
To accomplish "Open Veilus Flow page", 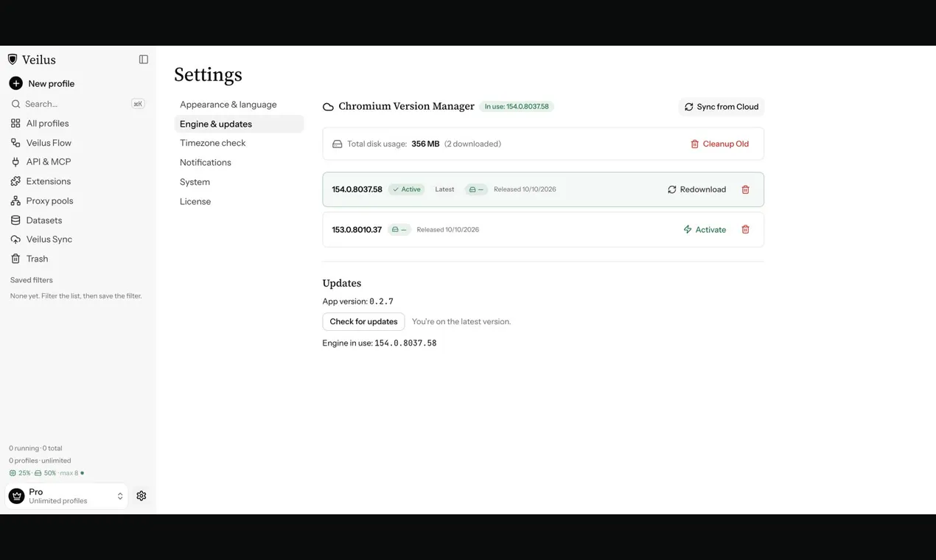I will click(49, 143).
